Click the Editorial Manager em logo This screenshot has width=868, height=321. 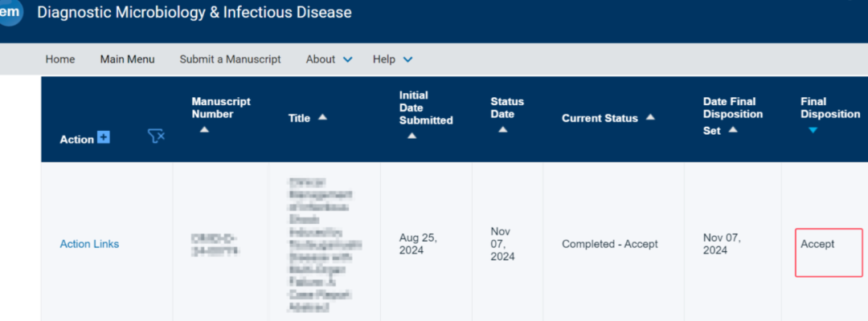(x=10, y=12)
